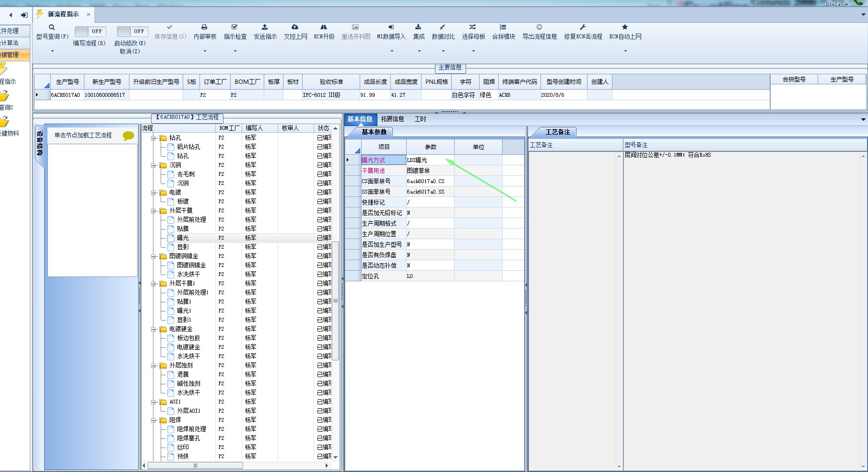Viewport: 868px width, 472px height.
Task: Select the 新流程指示 document tab
Action: (63, 14)
